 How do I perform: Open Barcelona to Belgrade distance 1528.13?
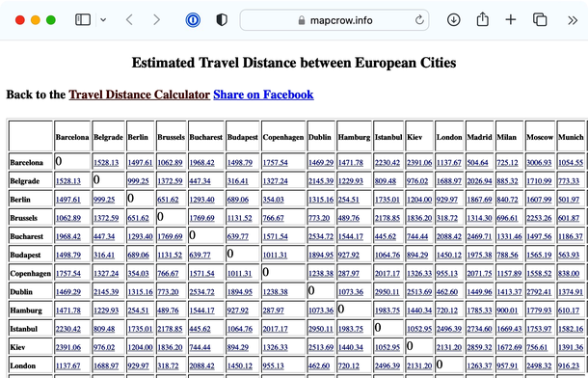pyautogui.click(x=106, y=163)
